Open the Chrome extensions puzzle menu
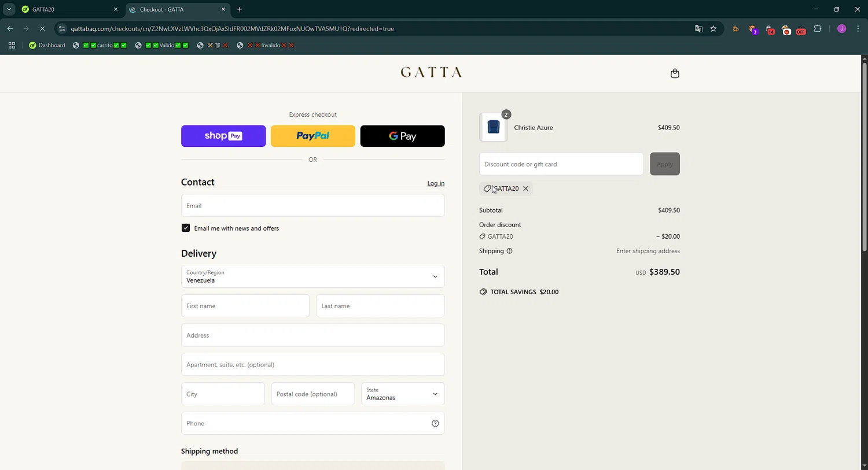This screenshot has width=868, height=470. click(818, 29)
